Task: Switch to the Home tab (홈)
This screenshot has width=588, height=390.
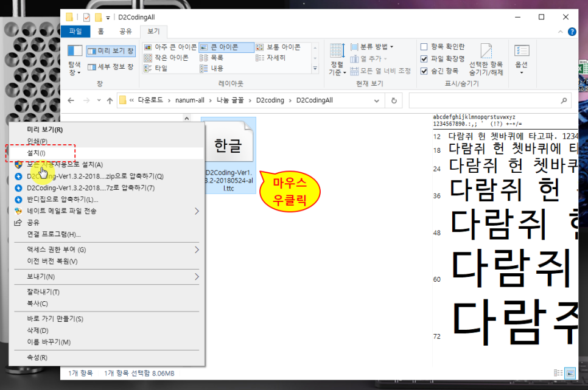Action: point(101,32)
